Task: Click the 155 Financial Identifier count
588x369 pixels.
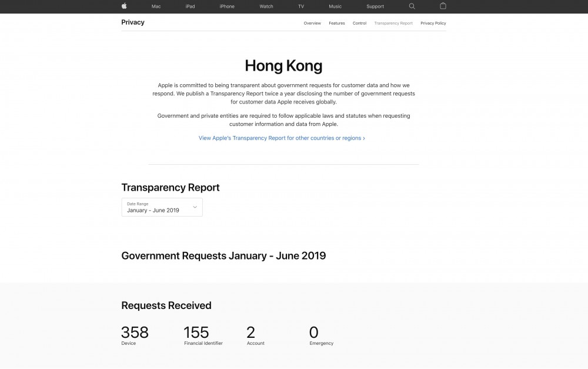Action: click(x=196, y=332)
